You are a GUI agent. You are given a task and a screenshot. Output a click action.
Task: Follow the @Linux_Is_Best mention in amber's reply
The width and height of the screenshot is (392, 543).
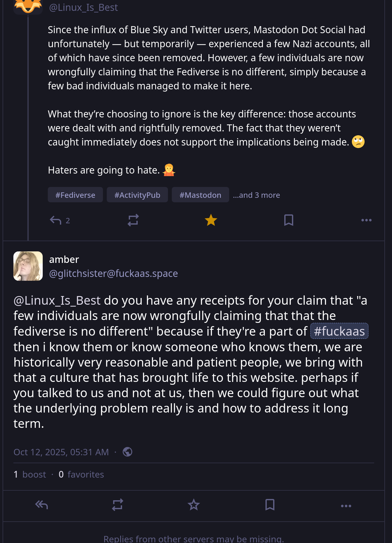57,301
